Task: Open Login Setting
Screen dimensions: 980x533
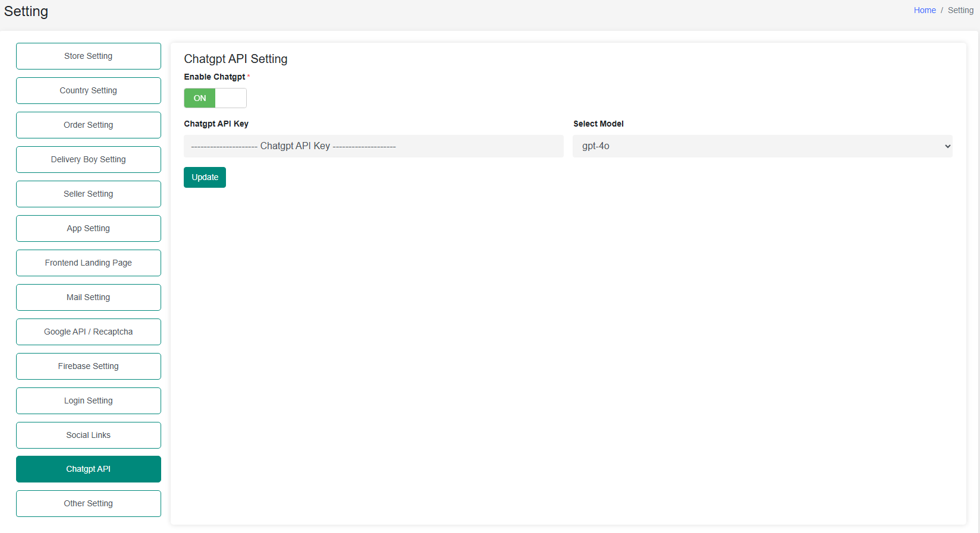Action: click(x=89, y=400)
